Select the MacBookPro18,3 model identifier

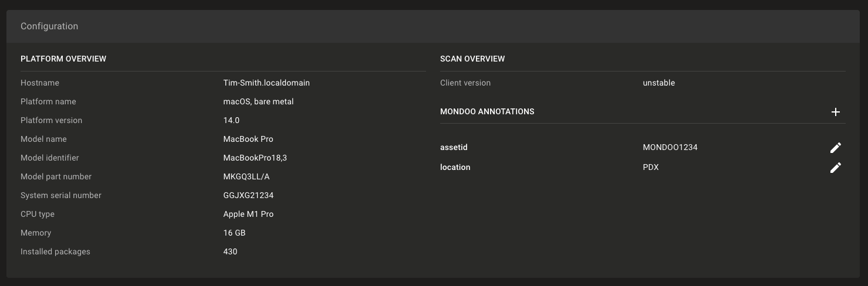coord(255,158)
